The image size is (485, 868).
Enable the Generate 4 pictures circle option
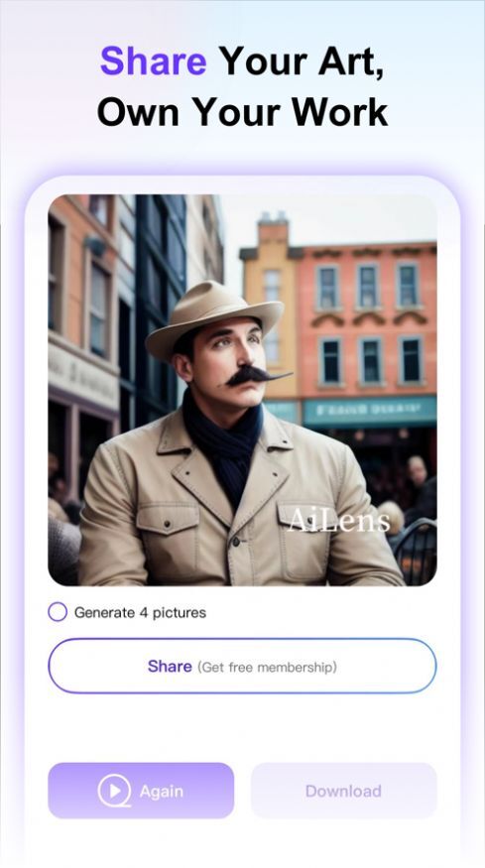click(58, 612)
